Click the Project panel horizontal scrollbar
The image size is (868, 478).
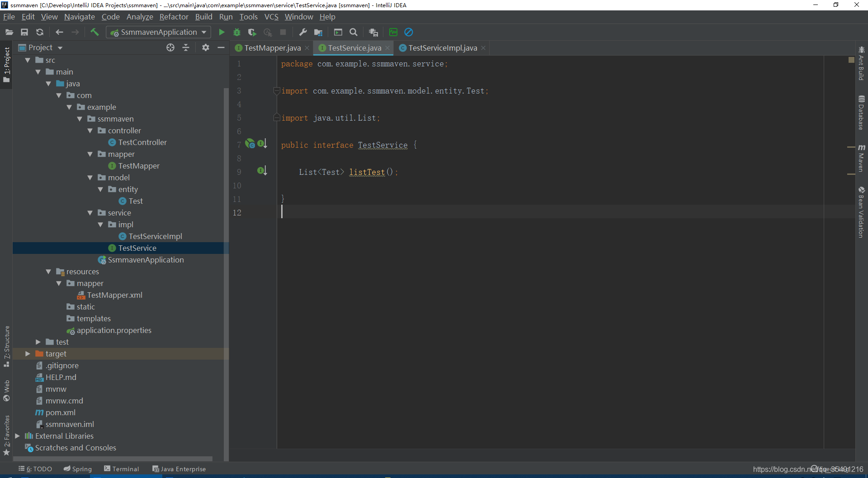pos(113,458)
